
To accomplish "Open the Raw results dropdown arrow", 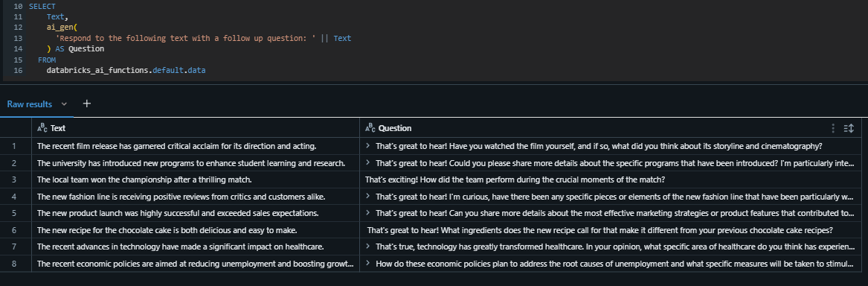I will point(64,104).
